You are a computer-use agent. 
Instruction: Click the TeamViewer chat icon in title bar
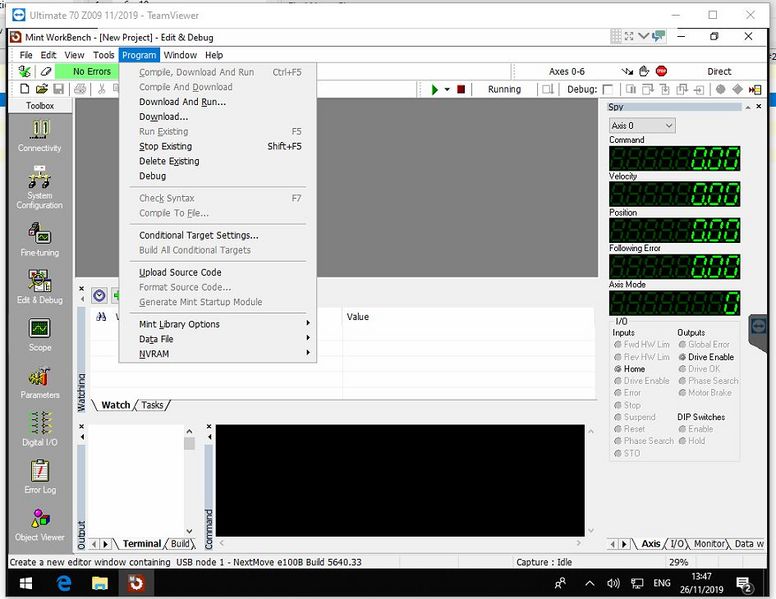click(x=658, y=36)
